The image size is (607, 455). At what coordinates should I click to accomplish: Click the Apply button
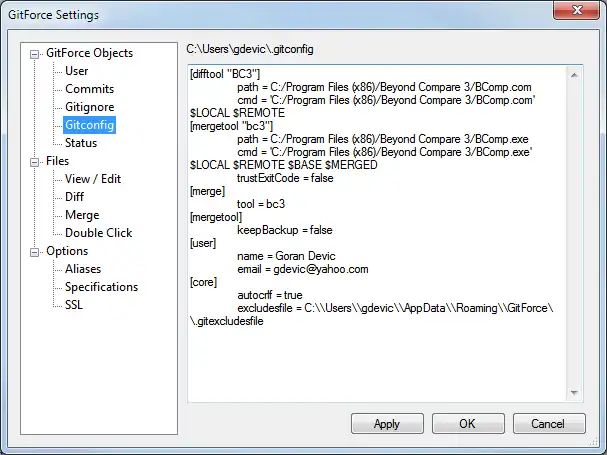coord(387,424)
